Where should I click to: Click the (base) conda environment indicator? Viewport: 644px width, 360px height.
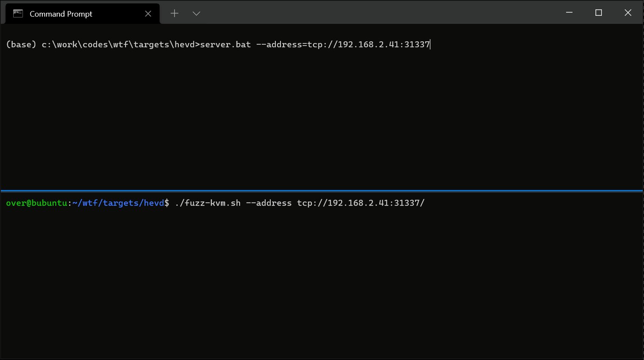(x=20, y=44)
